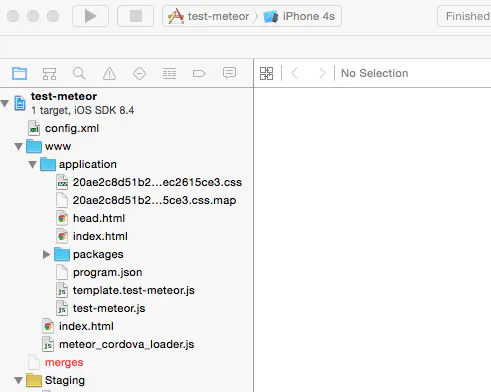Click the Stop button in toolbar
Image resolution: width=491 pixels, height=392 pixels.
point(136,16)
